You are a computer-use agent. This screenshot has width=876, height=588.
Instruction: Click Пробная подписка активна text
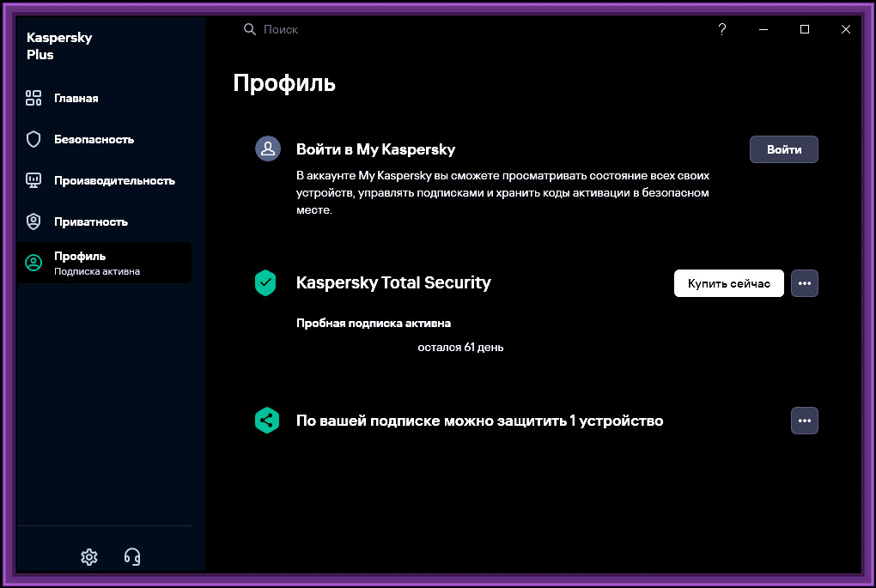374,324
